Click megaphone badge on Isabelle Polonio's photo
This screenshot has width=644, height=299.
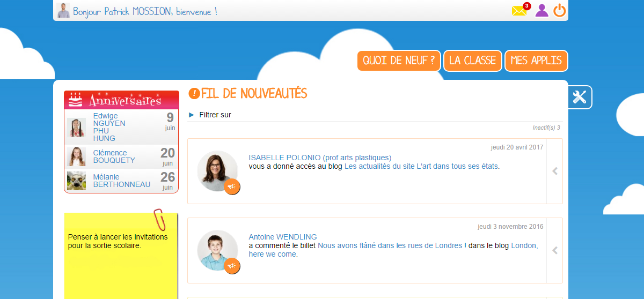click(232, 186)
